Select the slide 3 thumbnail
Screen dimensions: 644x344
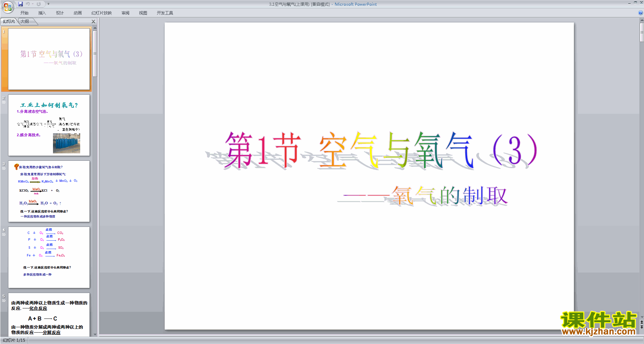click(49, 192)
